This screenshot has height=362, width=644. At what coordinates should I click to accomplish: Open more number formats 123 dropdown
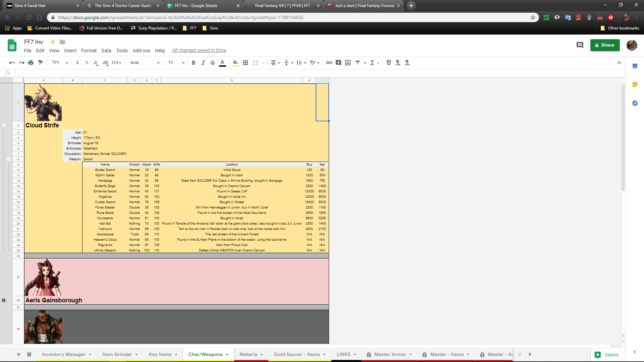pyautogui.click(x=116, y=63)
